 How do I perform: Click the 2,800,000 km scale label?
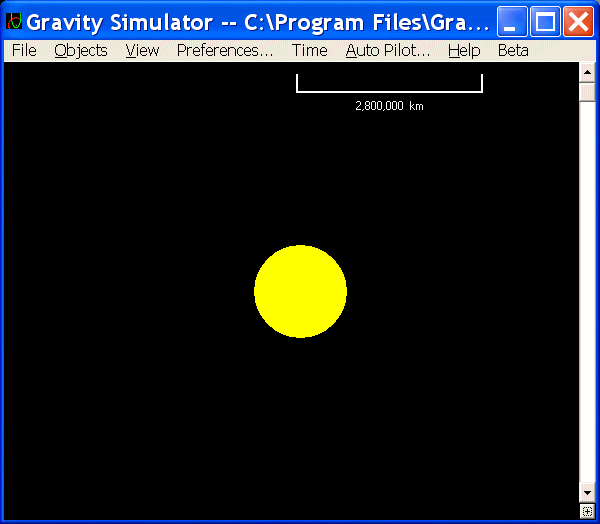pyautogui.click(x=389, y=106)
